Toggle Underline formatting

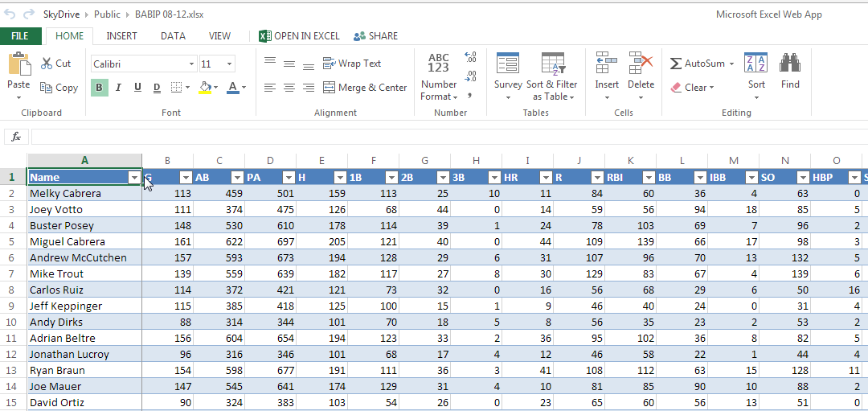point(138,88)
